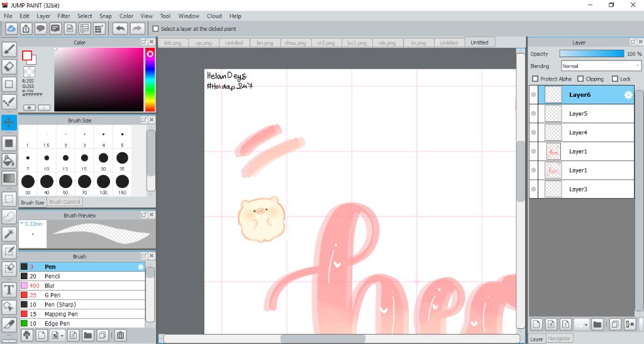Choose brush size 100

pyautogui.click(x=104, y=184)
